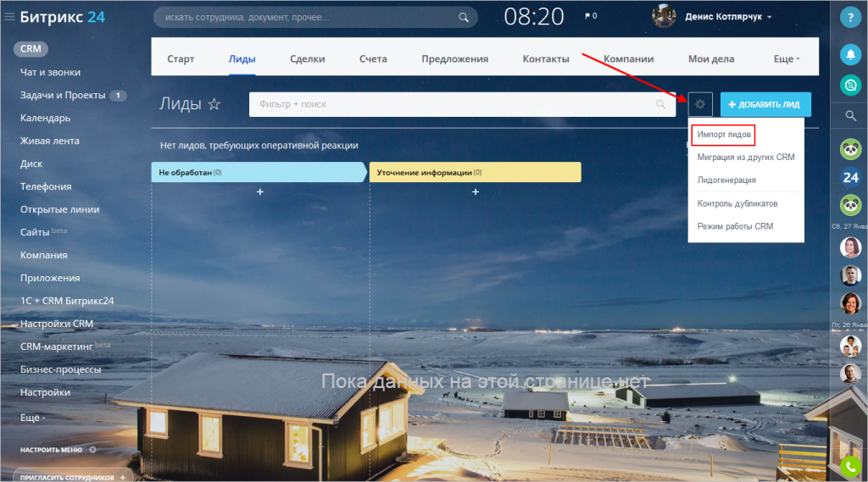Open CRM-маркетинг in the sidebar
Image resolution: width=868 pixels, height=482 pixels.
57,346
